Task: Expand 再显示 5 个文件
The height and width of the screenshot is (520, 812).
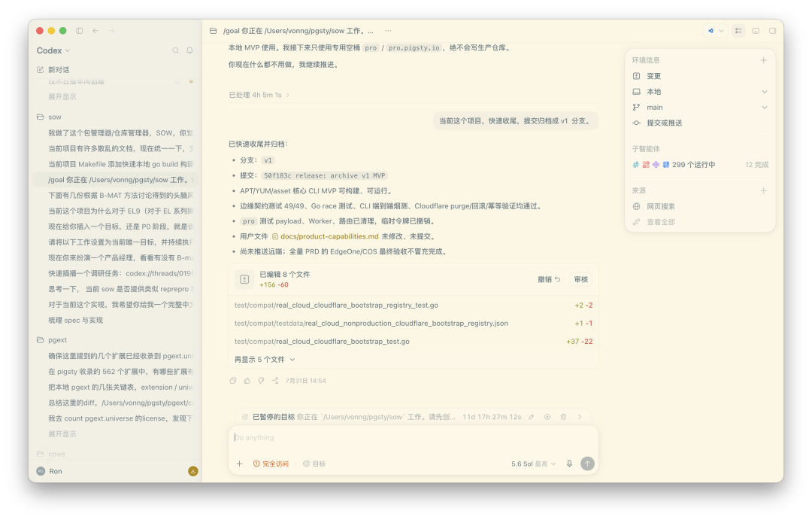Action: [x=265, y=359]
